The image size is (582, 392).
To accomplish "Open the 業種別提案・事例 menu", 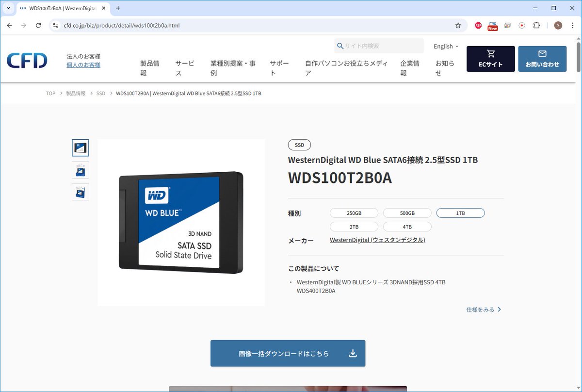I will [233, 68].
